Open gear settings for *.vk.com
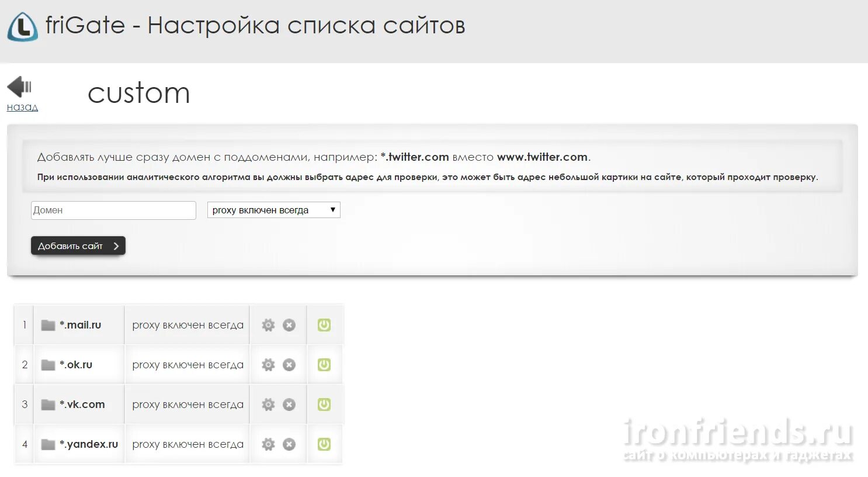 tap(268, 404)
